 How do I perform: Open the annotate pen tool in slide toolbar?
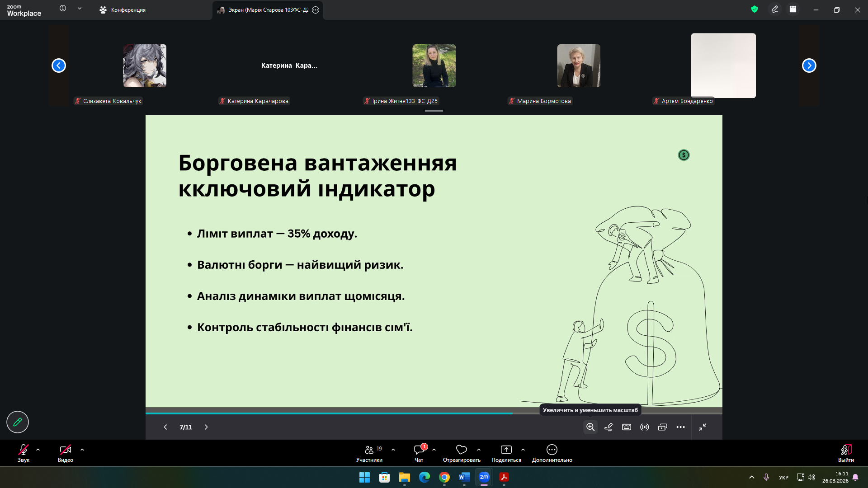click(609, 427)
